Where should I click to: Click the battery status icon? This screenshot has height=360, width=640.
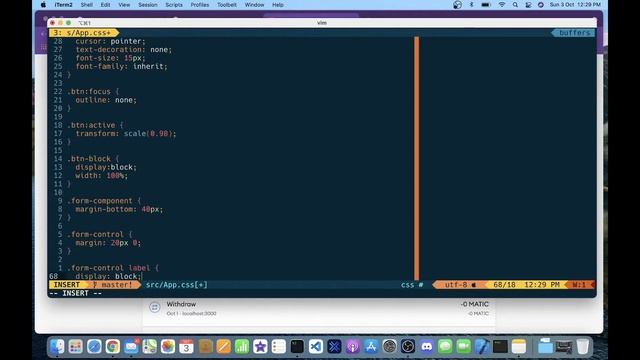[486, 5]
